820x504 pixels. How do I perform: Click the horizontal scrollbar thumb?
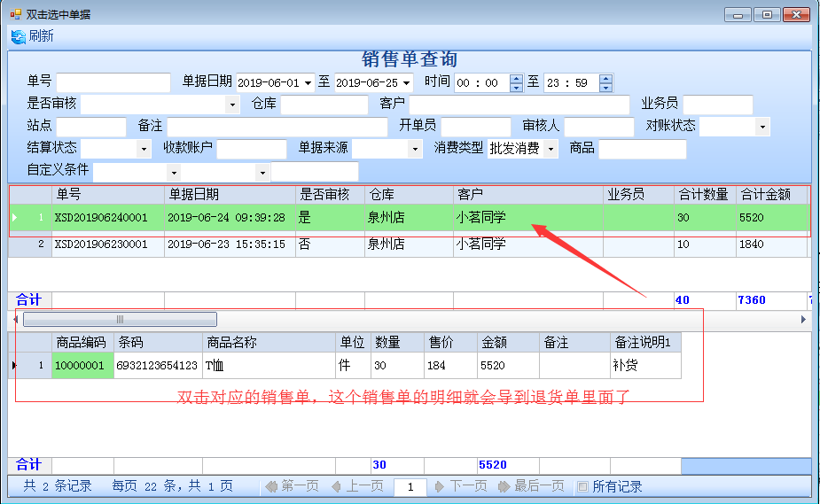[121, 319]
